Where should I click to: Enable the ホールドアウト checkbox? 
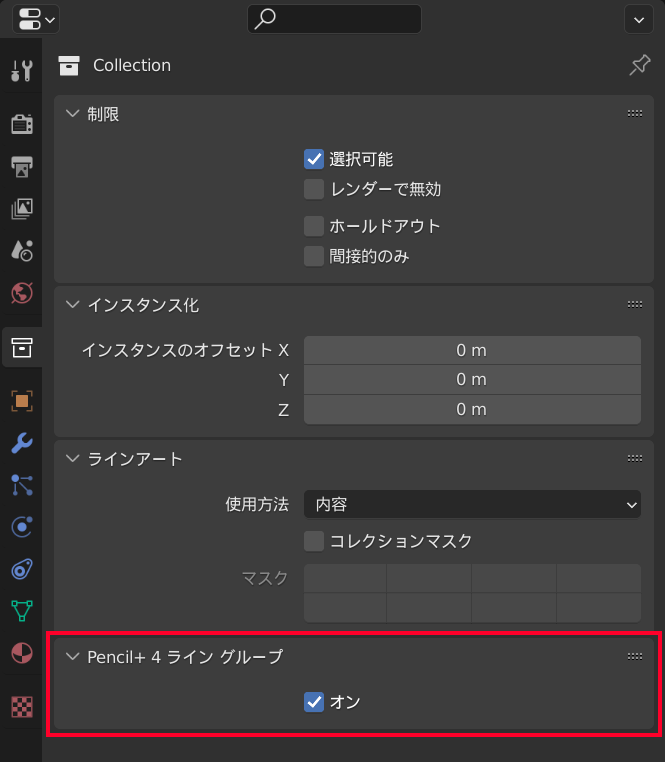click(x=314, y=226)
